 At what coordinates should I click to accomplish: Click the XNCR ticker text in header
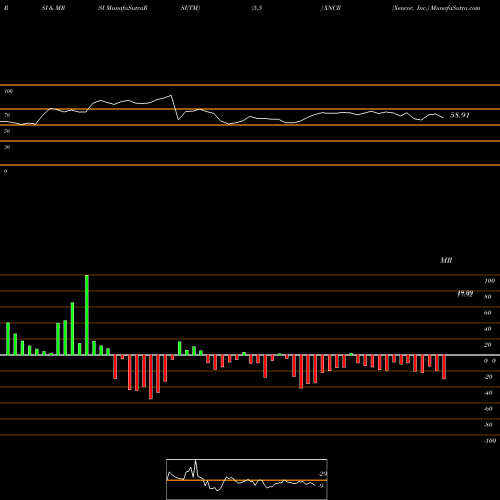(332, 8)
